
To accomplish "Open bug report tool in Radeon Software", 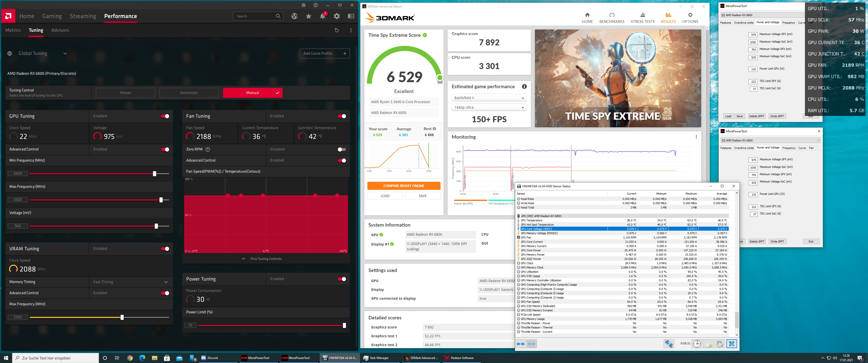I will [x=303, y=5].
